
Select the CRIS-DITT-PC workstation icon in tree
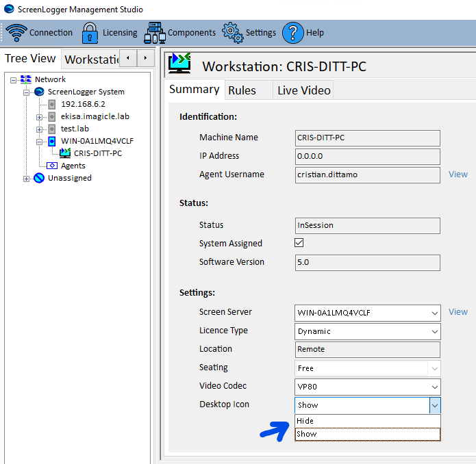[x=66, y=153]
